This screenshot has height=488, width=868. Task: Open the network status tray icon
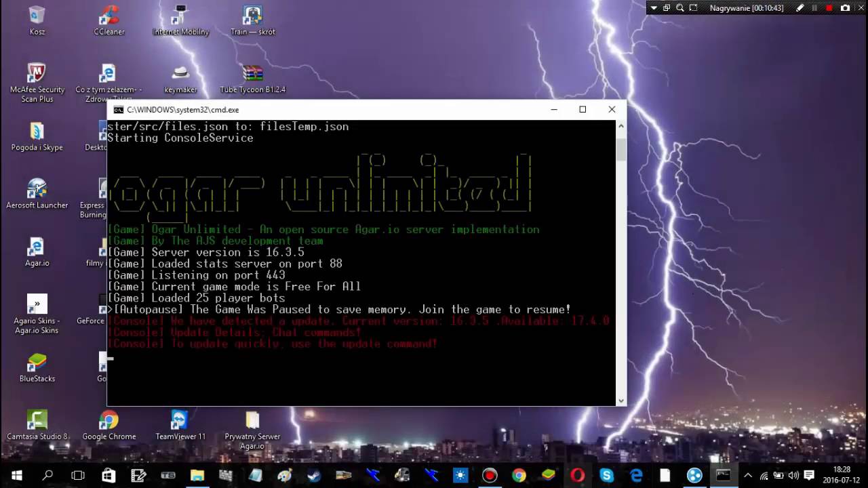764,476
